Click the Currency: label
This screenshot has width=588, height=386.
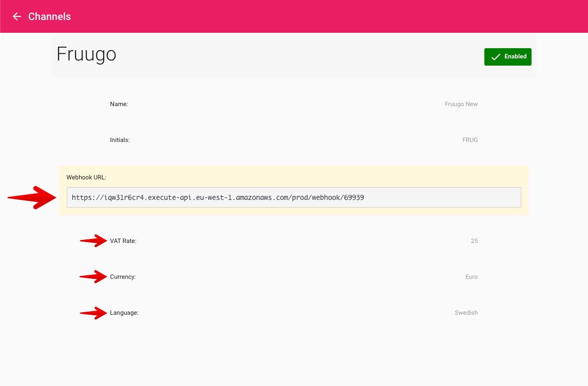[123, 277]
